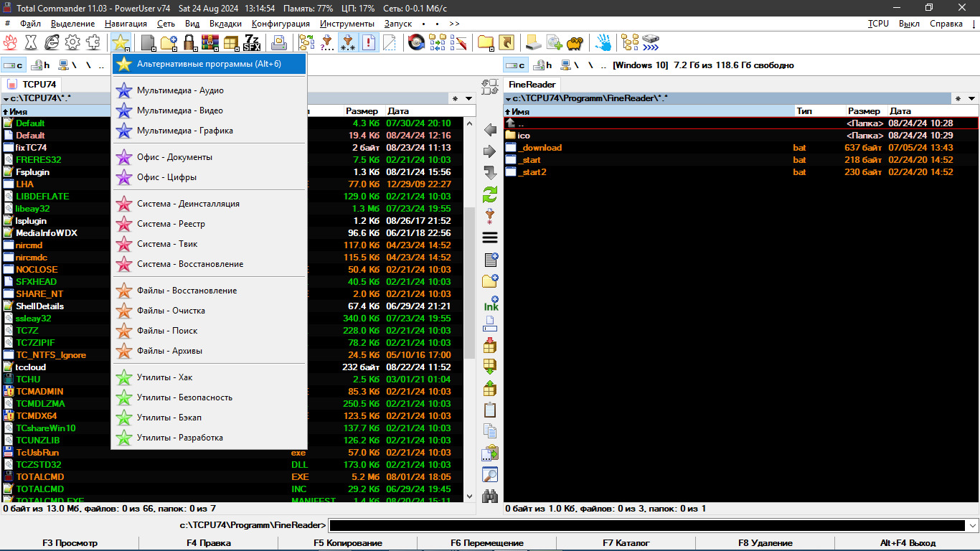Open Офис - Документы entry
This screenshot has width=980, height=551.
coord(209,157)
